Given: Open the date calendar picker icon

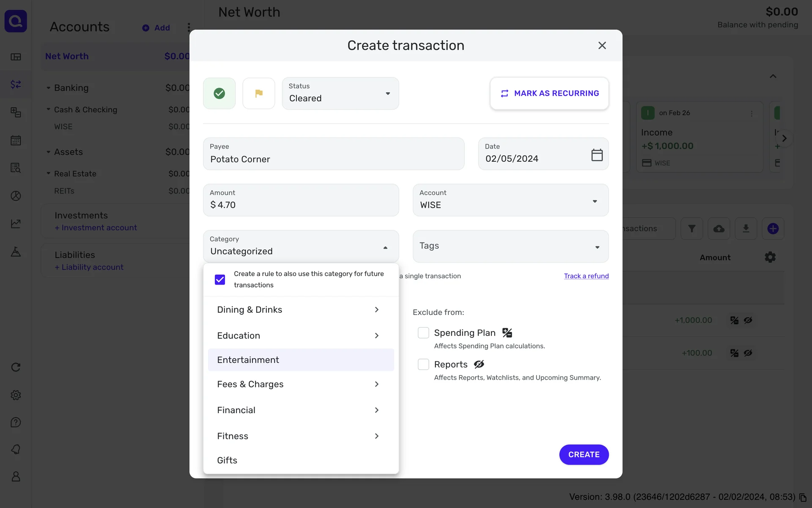Looking at the screenshot, I should (x=597, y=155).
